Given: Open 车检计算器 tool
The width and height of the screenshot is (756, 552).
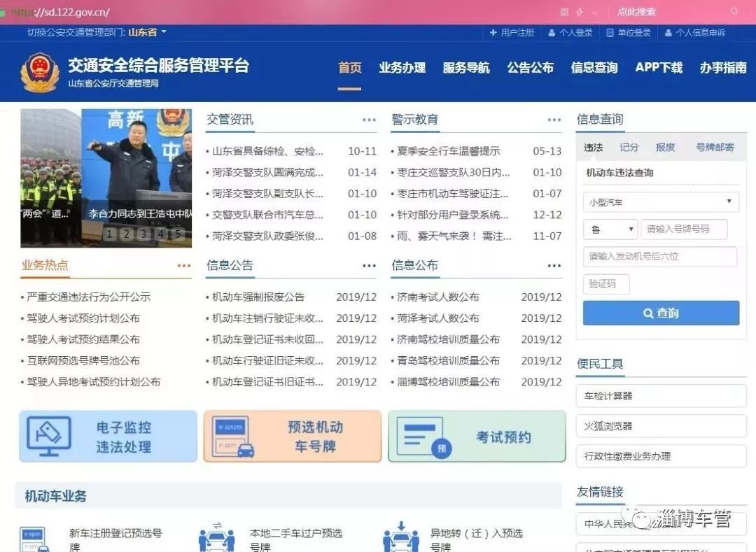Looking at the screenshot, I should click(x=661, y=396).
